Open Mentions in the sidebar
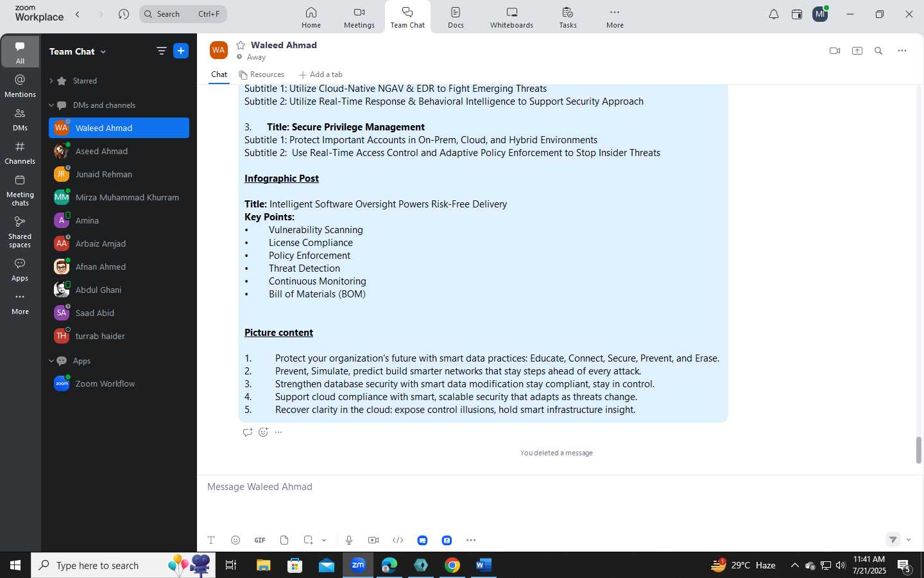This screenshot has height=578, width=924. (x=20, y=86)
